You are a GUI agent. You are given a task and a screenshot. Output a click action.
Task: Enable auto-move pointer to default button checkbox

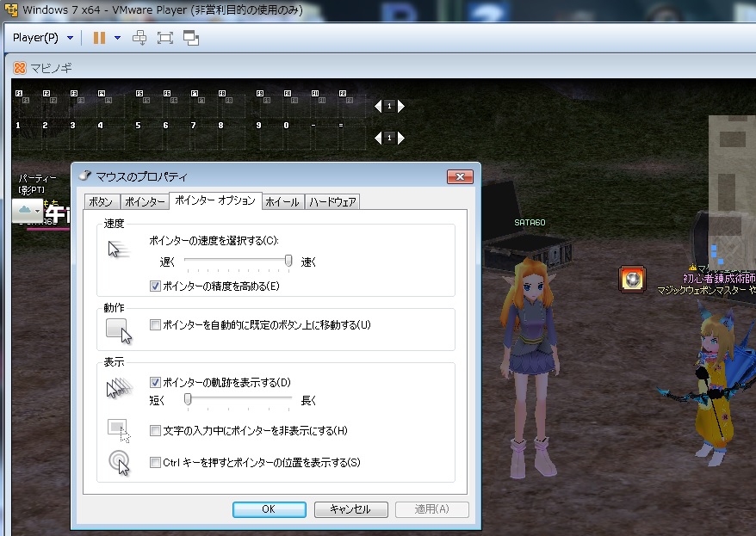(155, 325)
